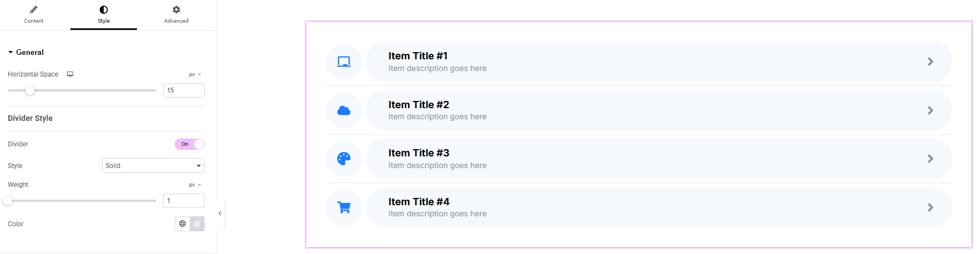Click the Horizontal Space slider handle
This screenshot has width=980, height=254.
[x=30, y=90]
